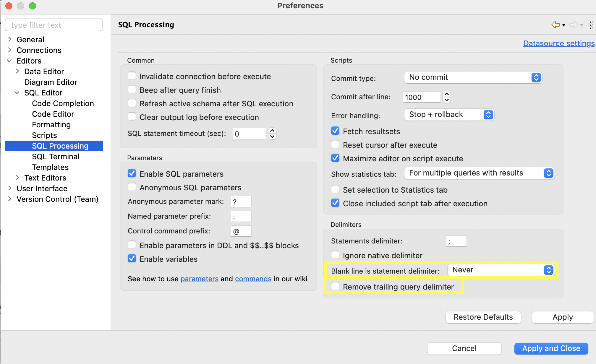The width and height of the screenshot is (596, 364).
Task: Open Code Editor preferences page
Action: coord(53,114)
